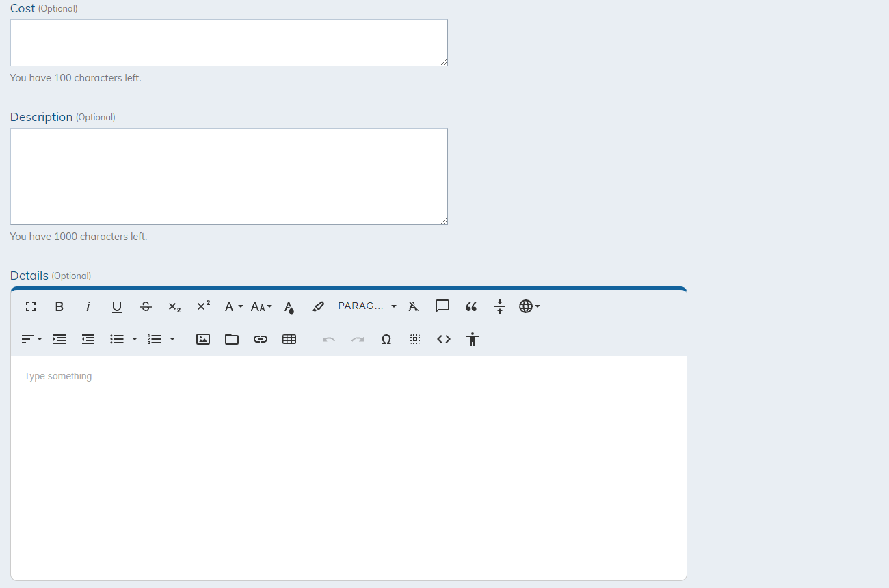
Task: Insert a numbered ordered list
Action: click(155, 339)
